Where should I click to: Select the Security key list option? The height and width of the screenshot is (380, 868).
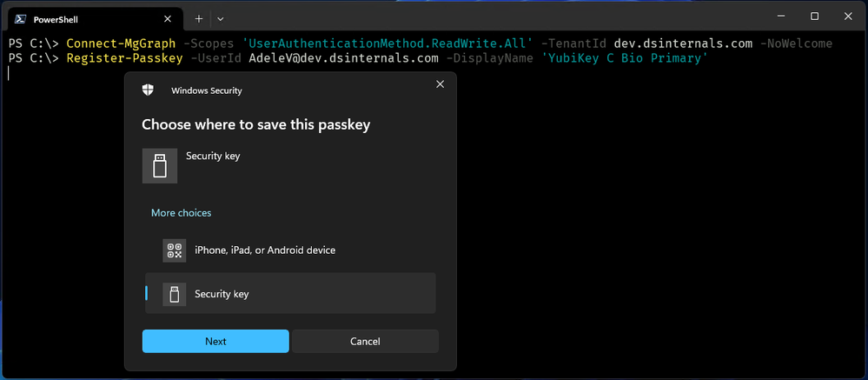(290, 293)
